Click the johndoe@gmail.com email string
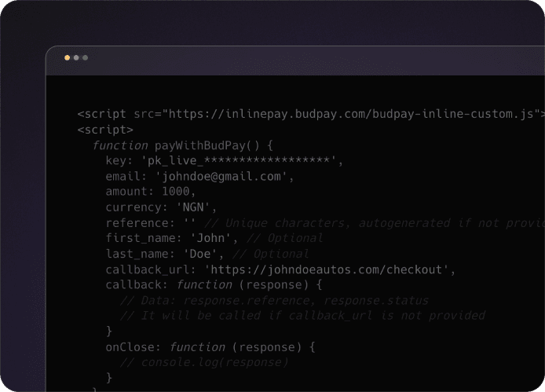The height and width of the screenshot is (392, 545). coord(224,177)
